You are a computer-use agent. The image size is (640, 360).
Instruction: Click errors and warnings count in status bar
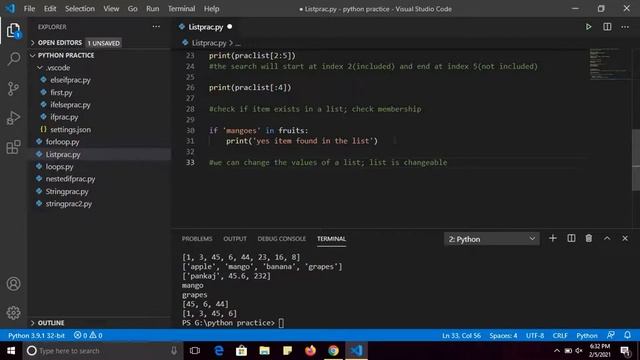coord(88,336)
